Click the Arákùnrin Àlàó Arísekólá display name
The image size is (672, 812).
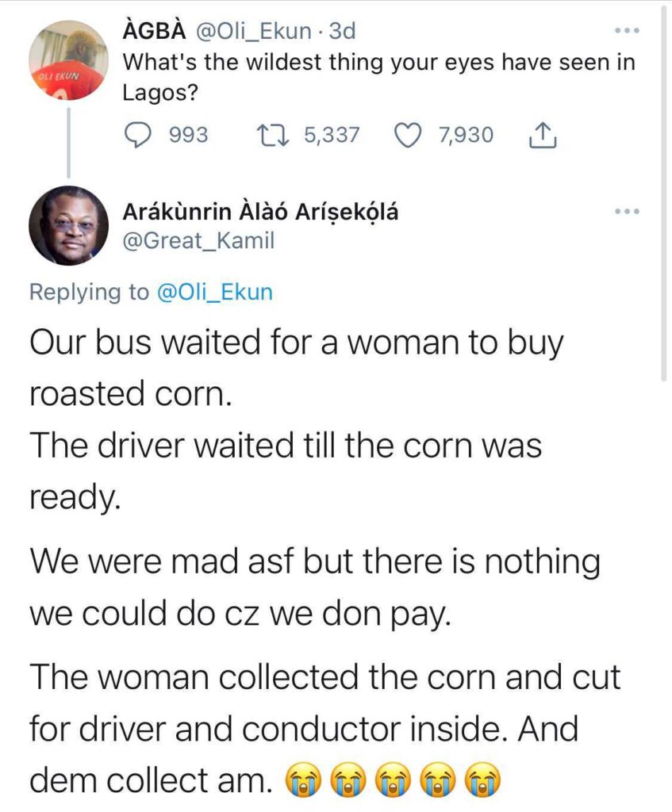[262, 212]
